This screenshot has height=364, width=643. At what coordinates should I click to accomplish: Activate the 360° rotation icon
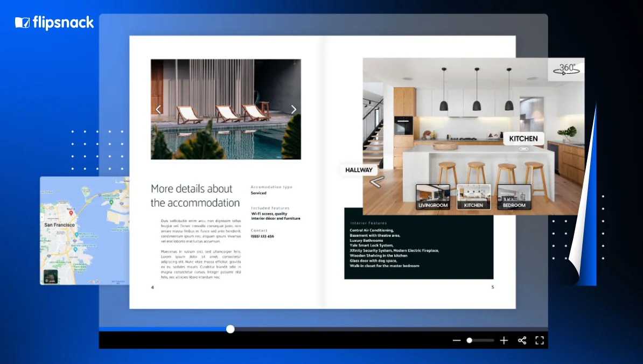pos(566,69)
